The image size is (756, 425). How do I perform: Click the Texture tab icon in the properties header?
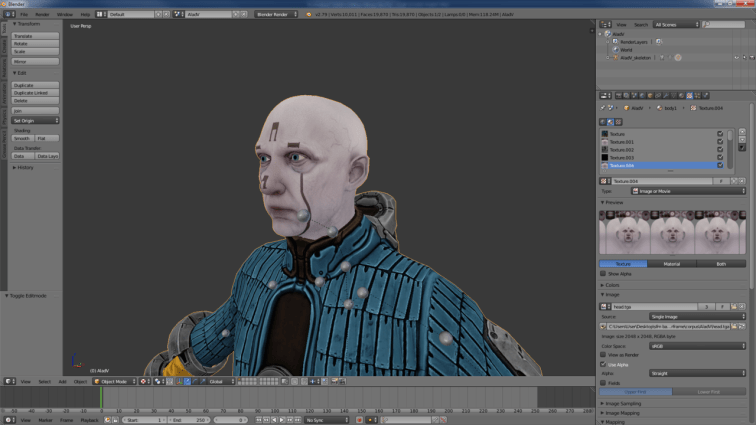690,95
